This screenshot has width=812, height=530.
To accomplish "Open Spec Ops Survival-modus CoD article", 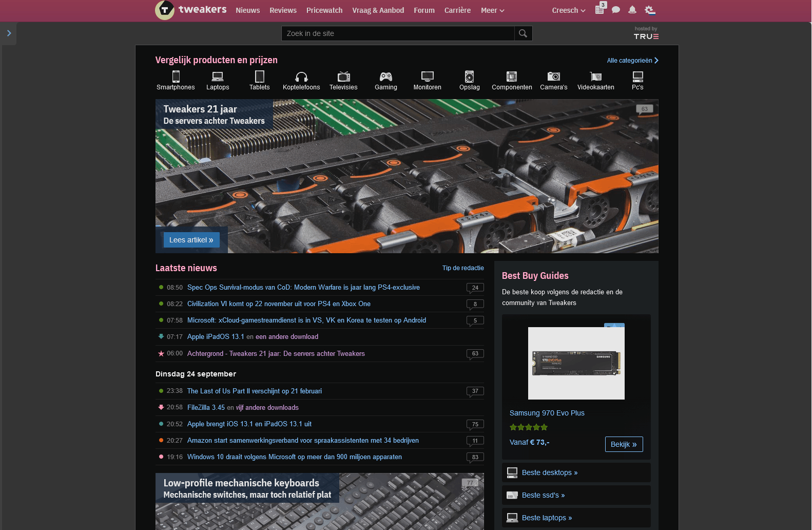I will coord(303,288).
